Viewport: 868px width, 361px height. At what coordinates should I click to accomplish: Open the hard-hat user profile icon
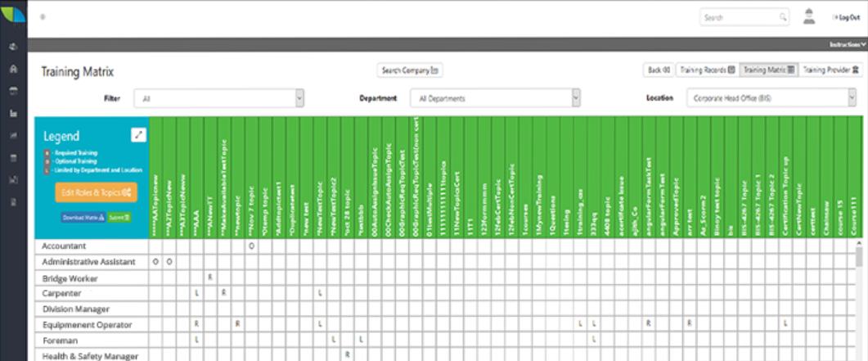point(809,16)
